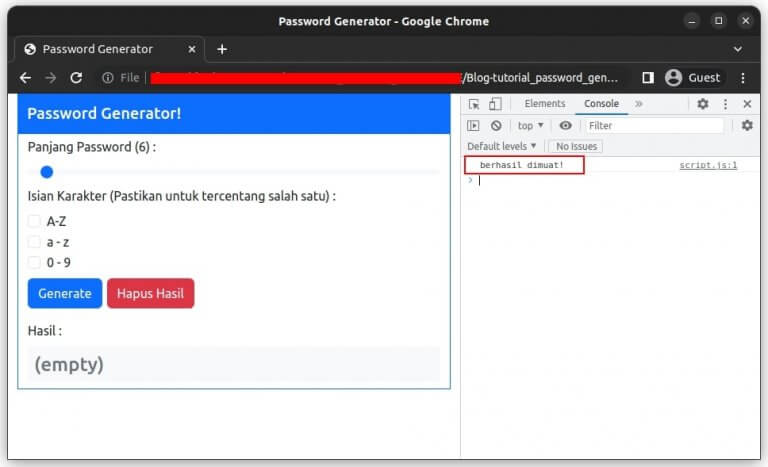Image resolution: width=768 pixels, height=467 pixels.
Task: Check the a - z lowercase checkbox
Action: click(34, 242)
